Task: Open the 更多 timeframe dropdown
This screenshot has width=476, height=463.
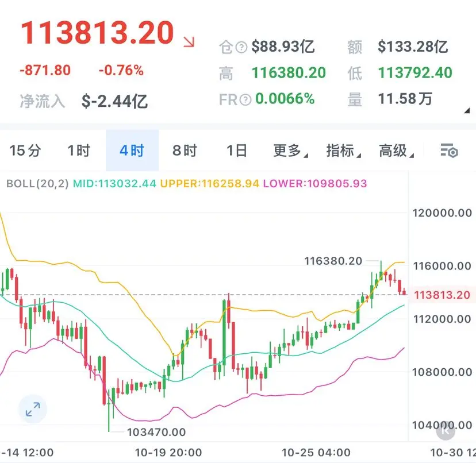Action: 290,151
